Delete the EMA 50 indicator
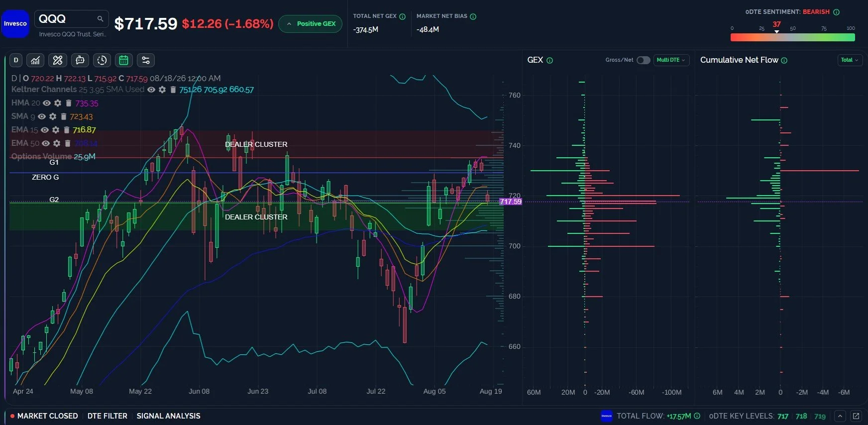 (x=68, y=143)
